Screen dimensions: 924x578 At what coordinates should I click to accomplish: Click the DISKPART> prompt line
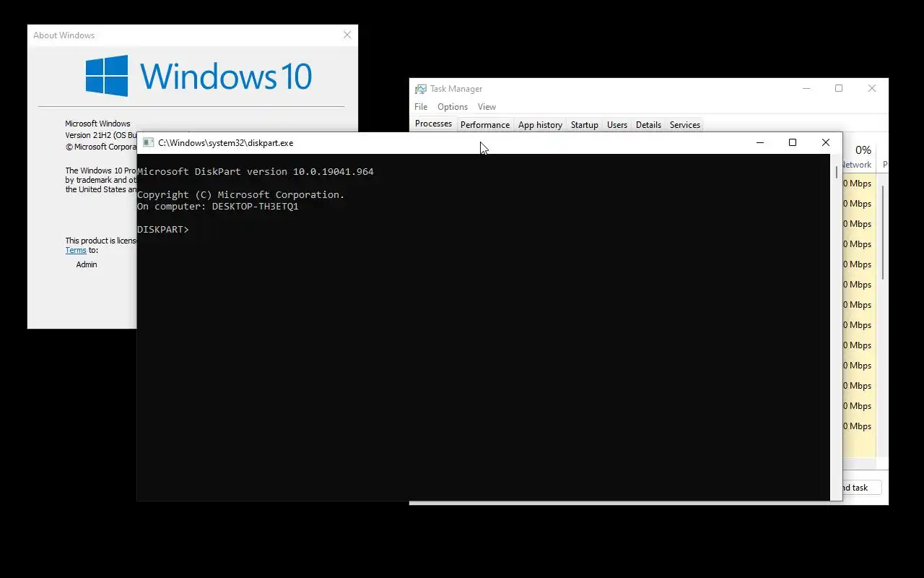(x=163, y=230)
